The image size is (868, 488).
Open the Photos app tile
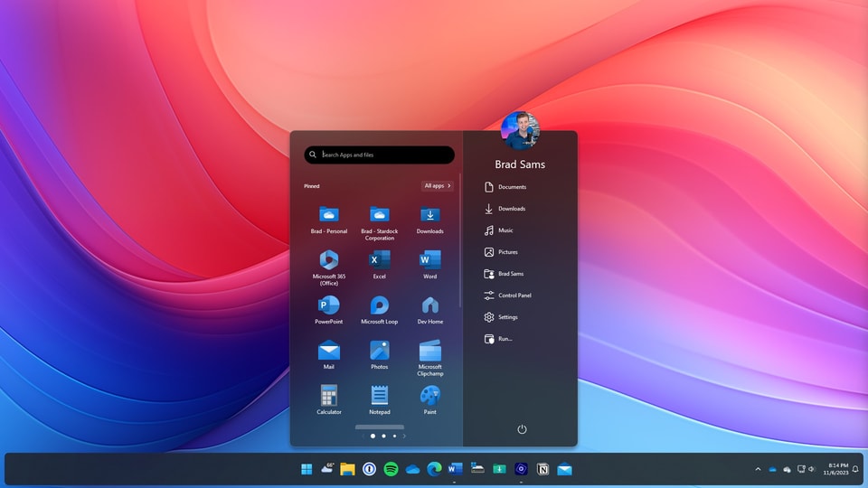point(379,355)
